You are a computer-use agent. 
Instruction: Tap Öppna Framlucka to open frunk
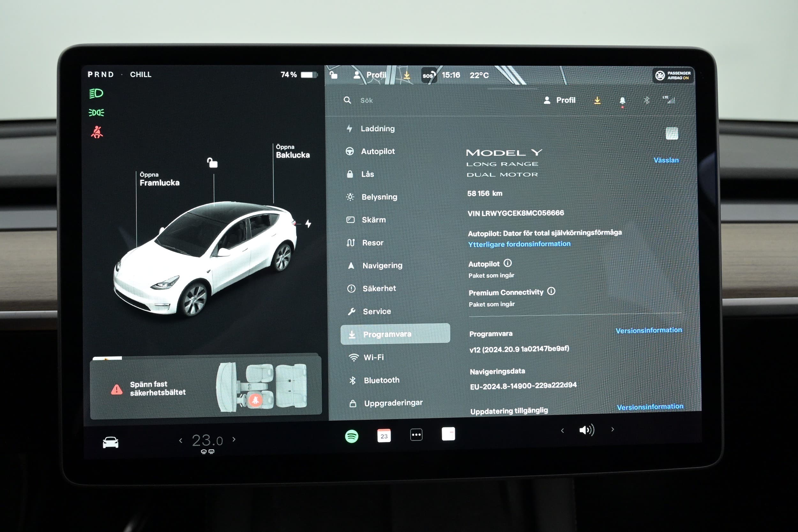159,179
